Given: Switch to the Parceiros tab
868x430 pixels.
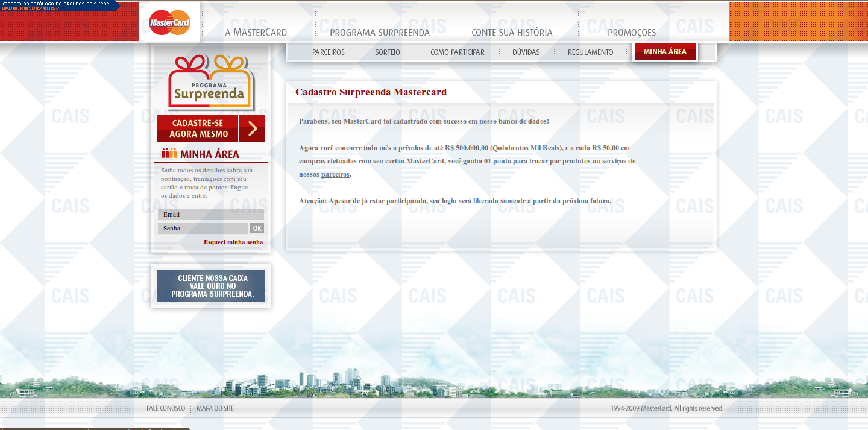Looking at the screenshot, I should [328, 52].
